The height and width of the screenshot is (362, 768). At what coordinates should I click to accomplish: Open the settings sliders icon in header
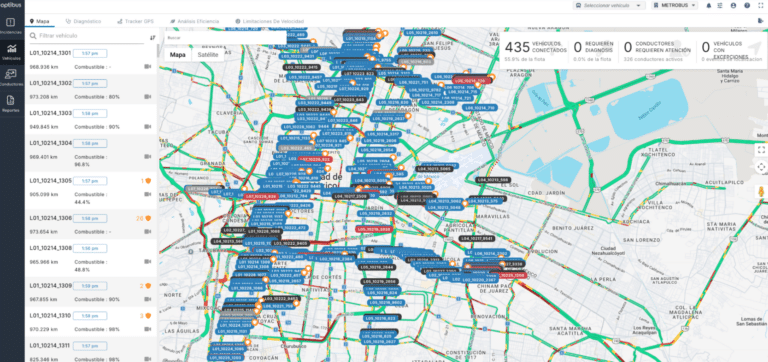720,5
